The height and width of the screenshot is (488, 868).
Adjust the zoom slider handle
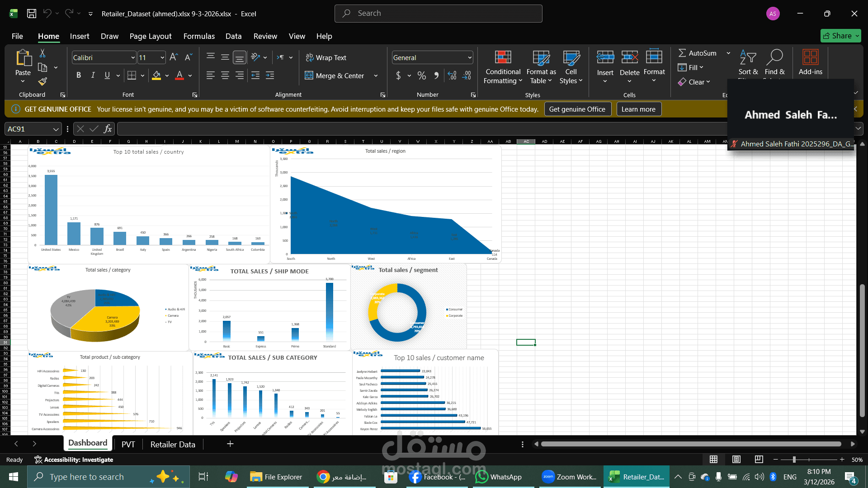(x=794, y=460)
